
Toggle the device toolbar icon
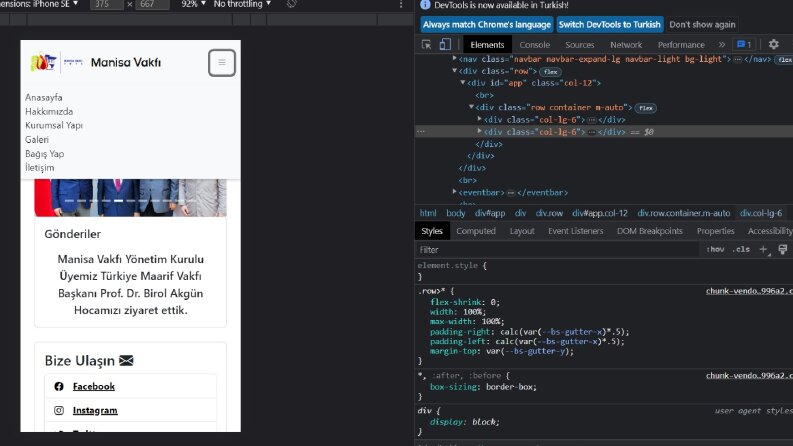(445, 44)
